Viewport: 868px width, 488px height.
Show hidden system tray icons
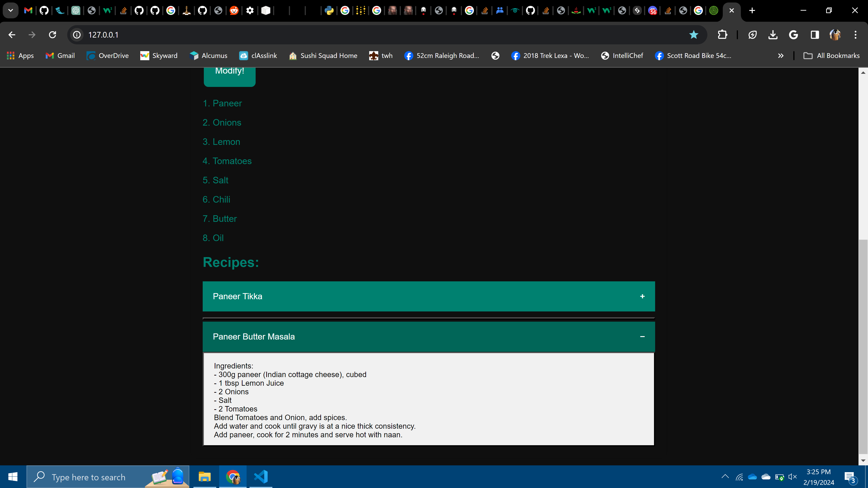pos(725,476)
